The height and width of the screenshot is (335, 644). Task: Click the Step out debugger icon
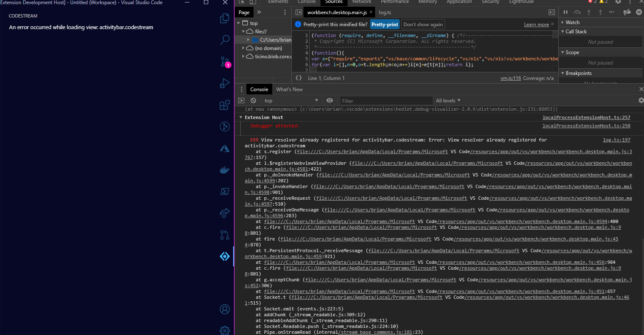point(600,12)
